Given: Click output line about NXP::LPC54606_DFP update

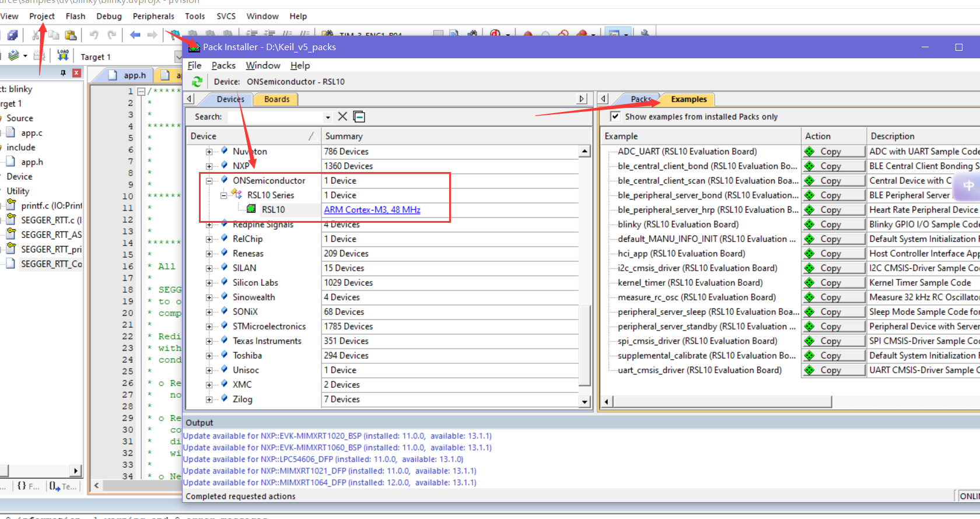Looking at the screenshot, I should [x=323, y=459].
